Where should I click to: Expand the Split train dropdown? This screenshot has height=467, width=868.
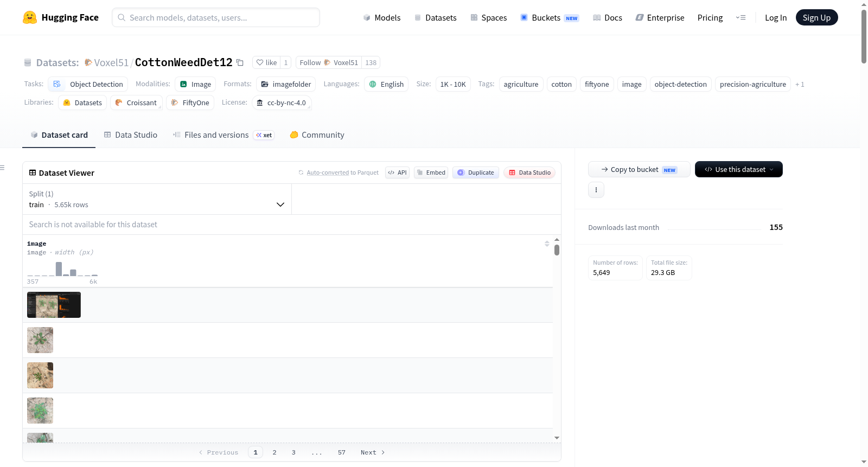click(x=157, y=199)
